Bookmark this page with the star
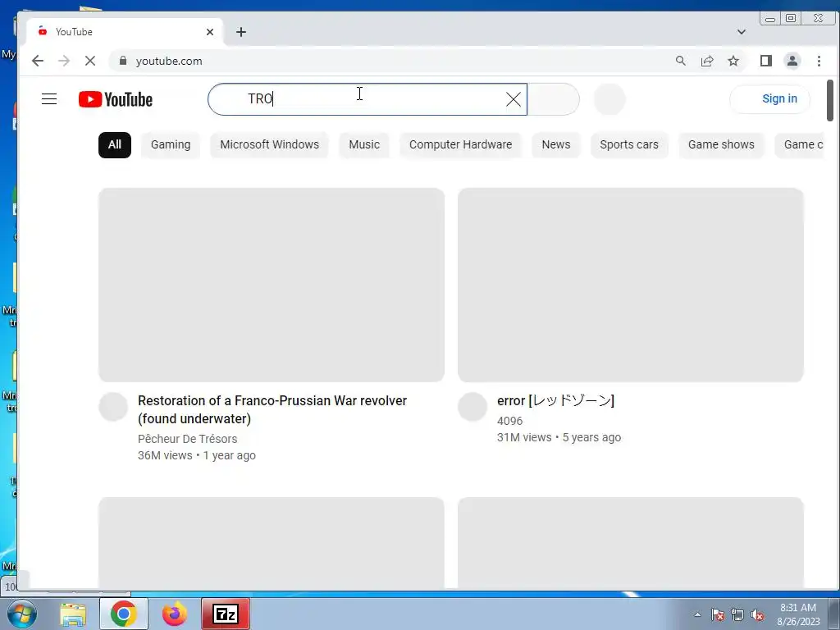 pos(733,61)
